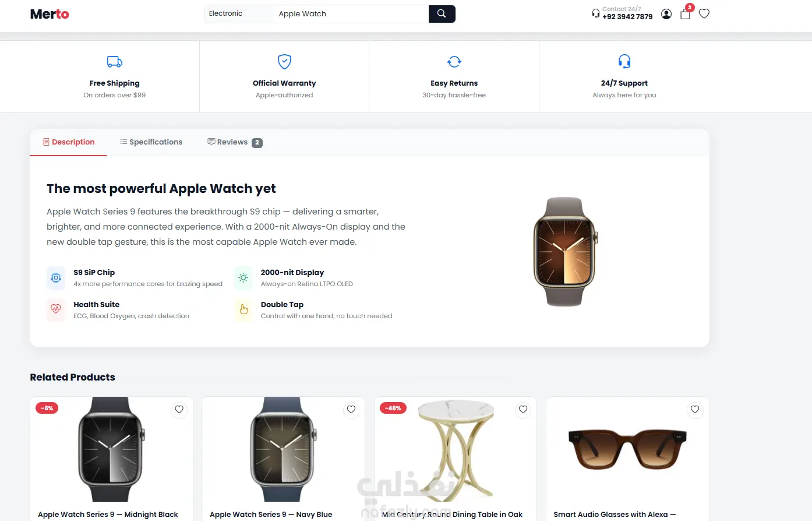The height and width of the screenshot is (521, 812).
Task: Click the Free Shipping truck icon
Action: (x=115, y=61)
